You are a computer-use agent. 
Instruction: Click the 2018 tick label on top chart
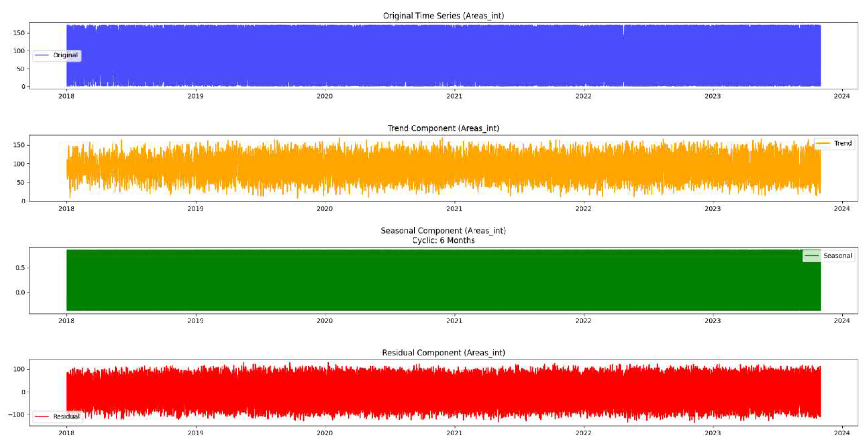pyautogui.click(x=66, y=96)
